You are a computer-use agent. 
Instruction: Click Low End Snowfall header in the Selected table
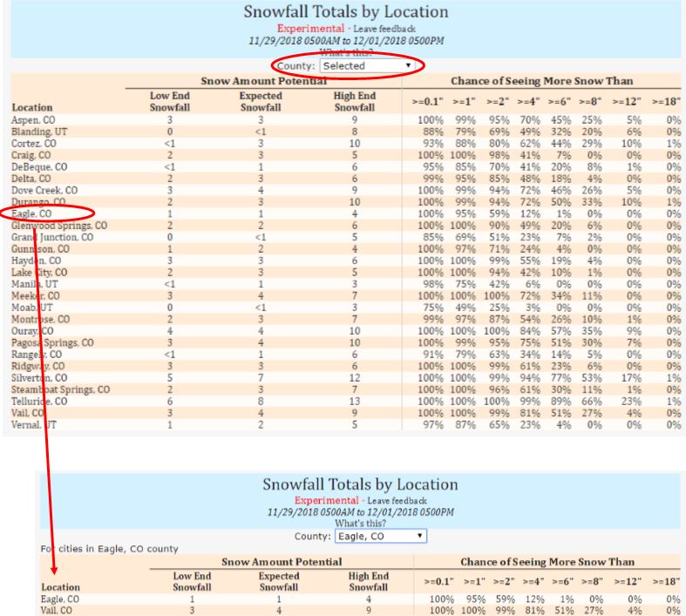(170, 101)
